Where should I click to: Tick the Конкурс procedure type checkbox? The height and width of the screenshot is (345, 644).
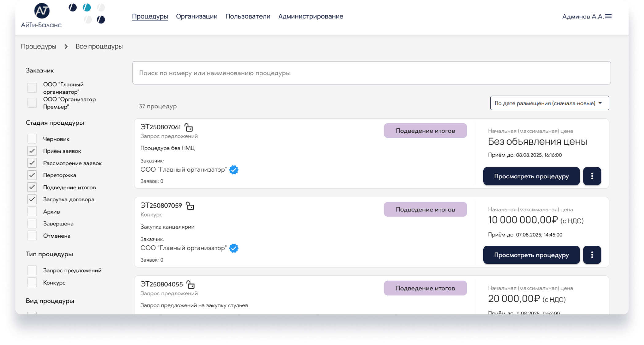[32, 282]
